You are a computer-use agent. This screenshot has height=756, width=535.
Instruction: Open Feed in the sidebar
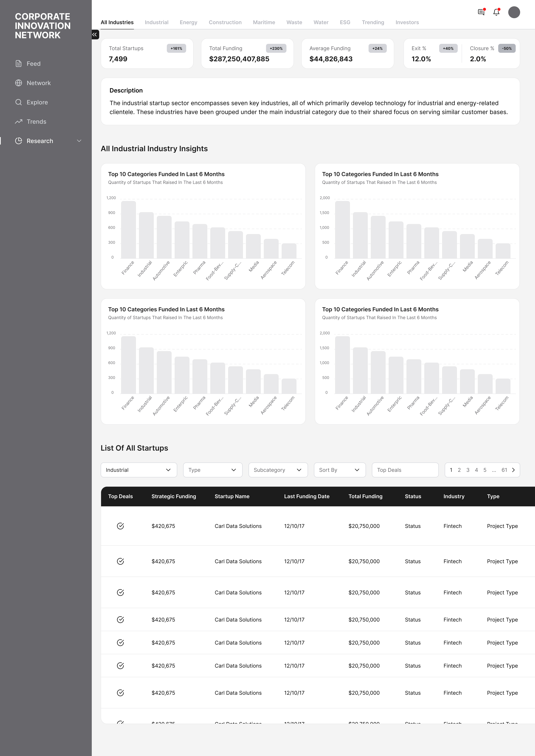coord(33,64)
